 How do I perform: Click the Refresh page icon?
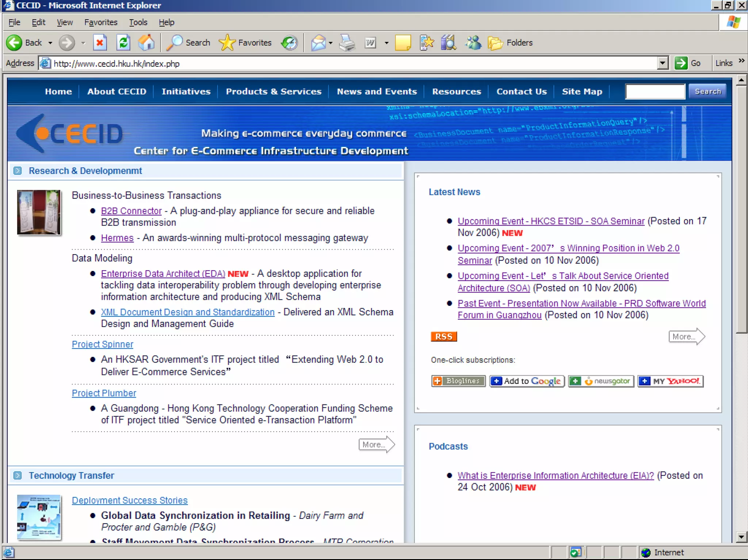click(123, 43)
